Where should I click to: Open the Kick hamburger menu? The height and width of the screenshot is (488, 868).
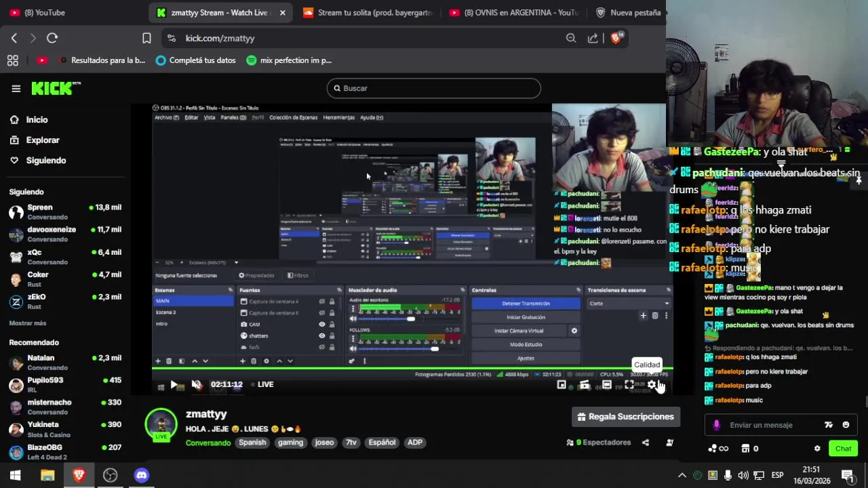click(x=16, y=88)
